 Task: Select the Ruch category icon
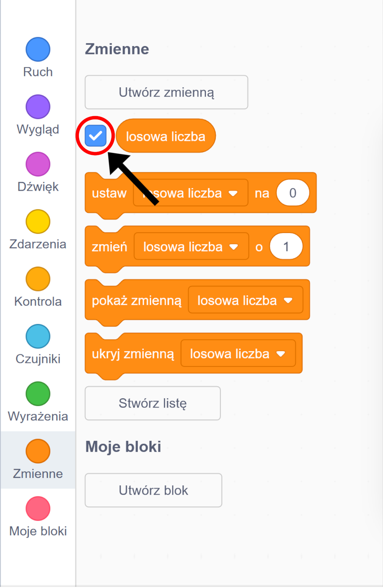[x=38, y=49]
